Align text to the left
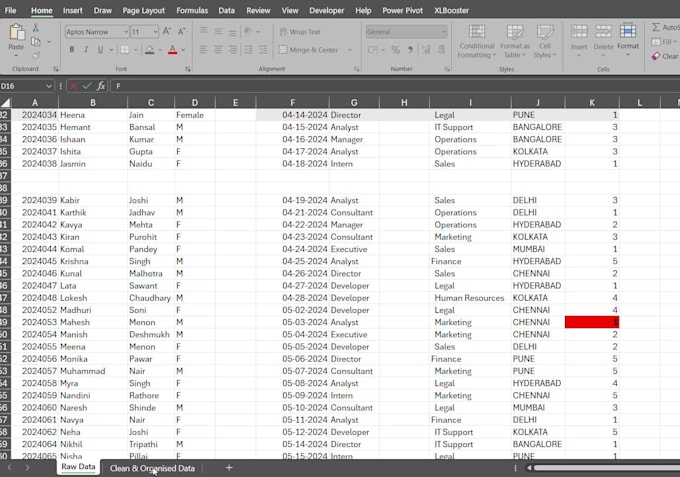Viewport: 680px width, 477px height. [203, 49]
